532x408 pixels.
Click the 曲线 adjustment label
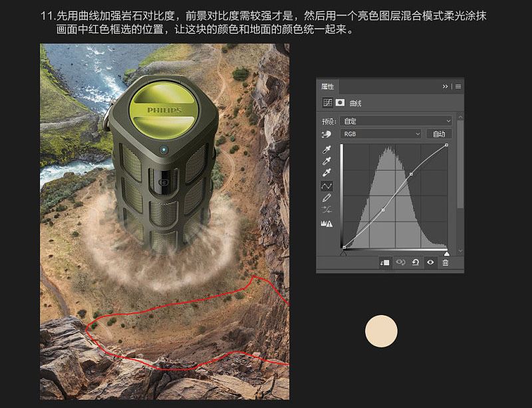tap(357, 102)
